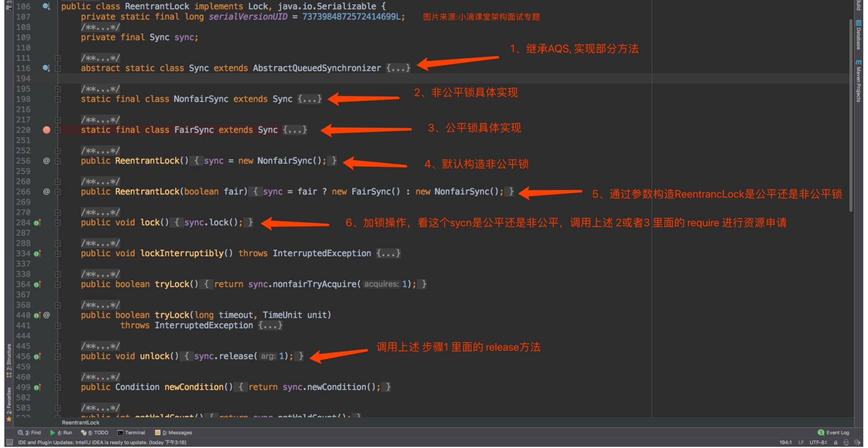
Task: Expand the fold marker beside the lock() method
Action: coord(58,222)
